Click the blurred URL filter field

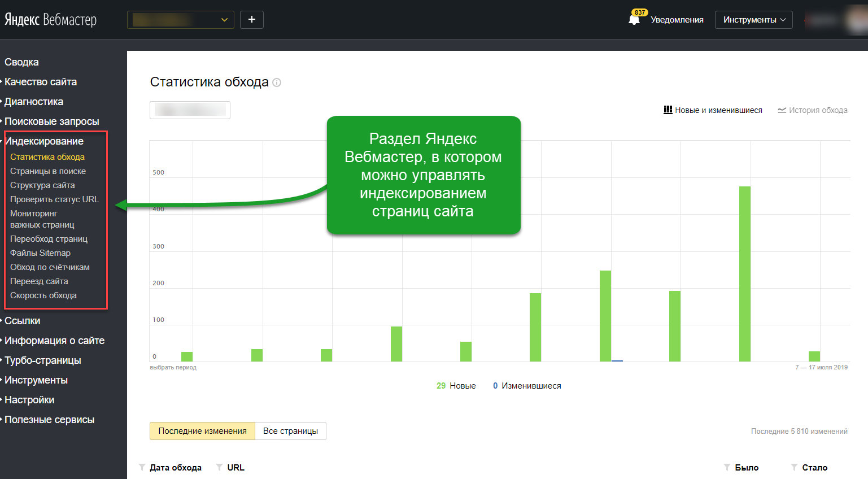point(190,110)
